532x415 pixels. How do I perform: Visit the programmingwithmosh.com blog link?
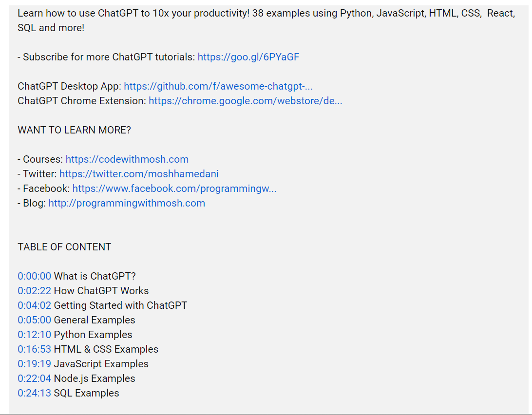pos(127,203)
